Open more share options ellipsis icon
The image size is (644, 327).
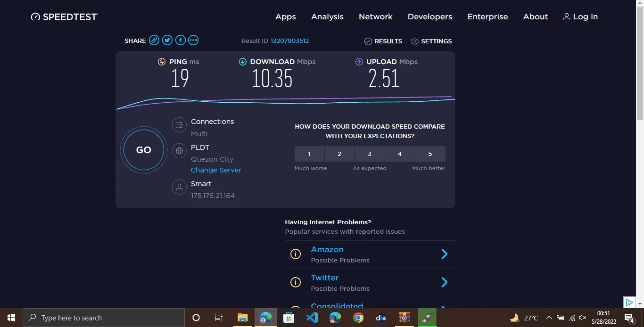coord(193,41)
